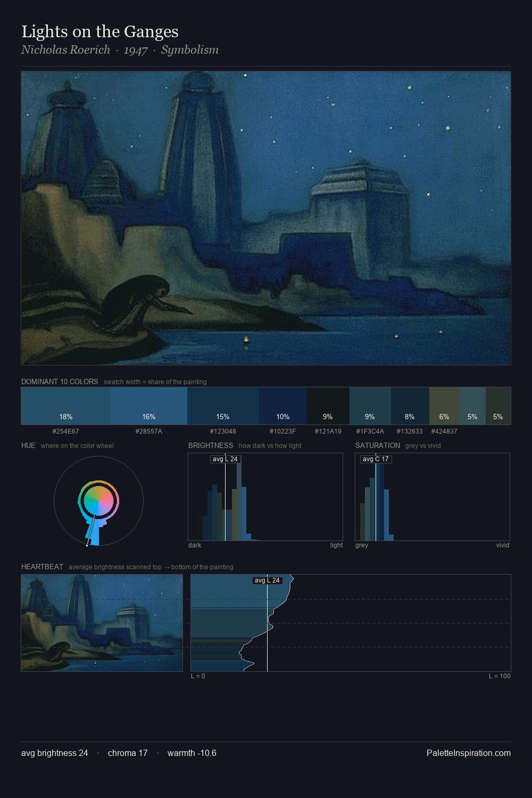Choose the 6% olive swatch #424837
This screenshot has height=798, width=532.
pos(444,406)
